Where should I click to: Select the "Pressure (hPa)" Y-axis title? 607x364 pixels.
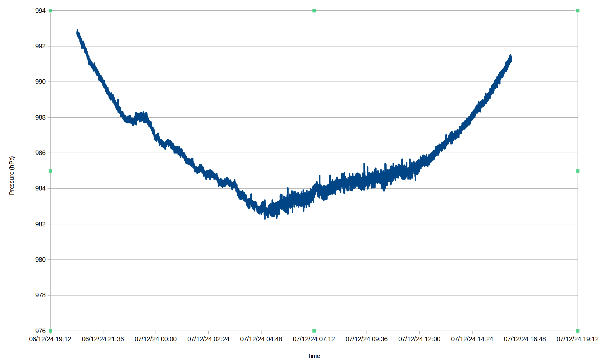(x=12, y=175)
